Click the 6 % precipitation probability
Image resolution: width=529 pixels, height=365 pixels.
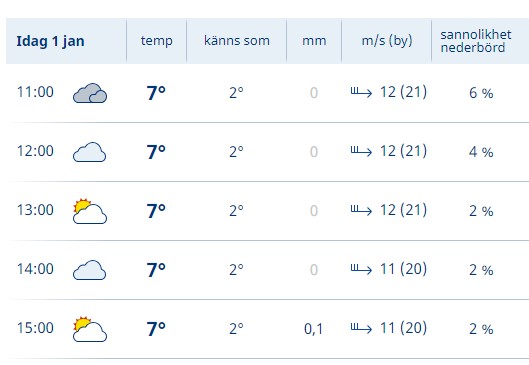pos(481,93)
